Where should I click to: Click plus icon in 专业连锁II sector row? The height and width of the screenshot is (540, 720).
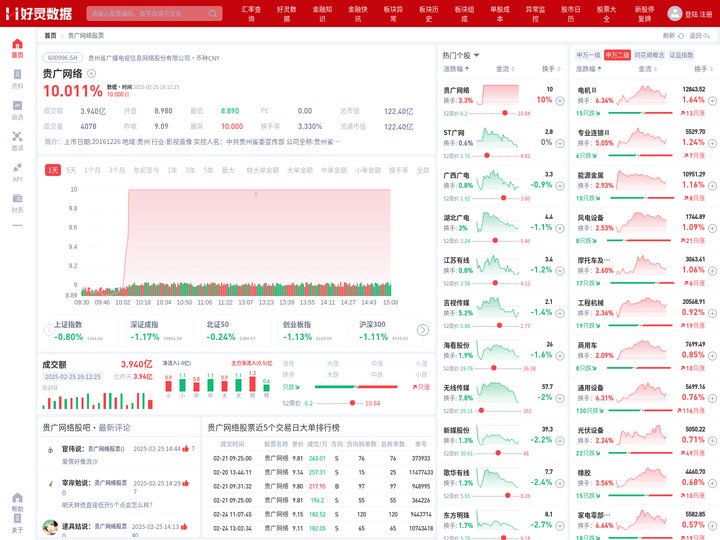tap(712, 143)
